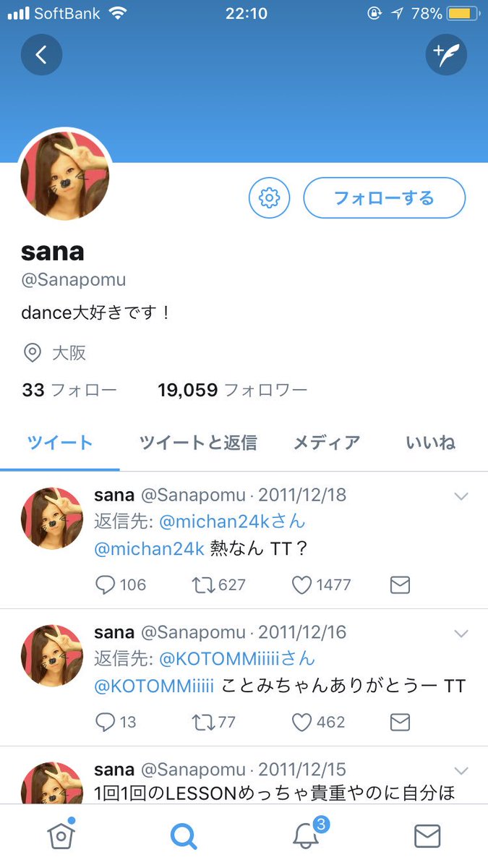View the 19,059 フォロワー followers list
488x868 pixels.
[232, 391]
